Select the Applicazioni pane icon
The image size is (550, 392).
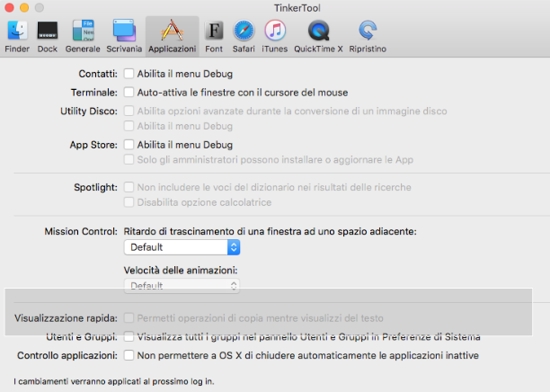pyautogui.click(x=172, y=37)
